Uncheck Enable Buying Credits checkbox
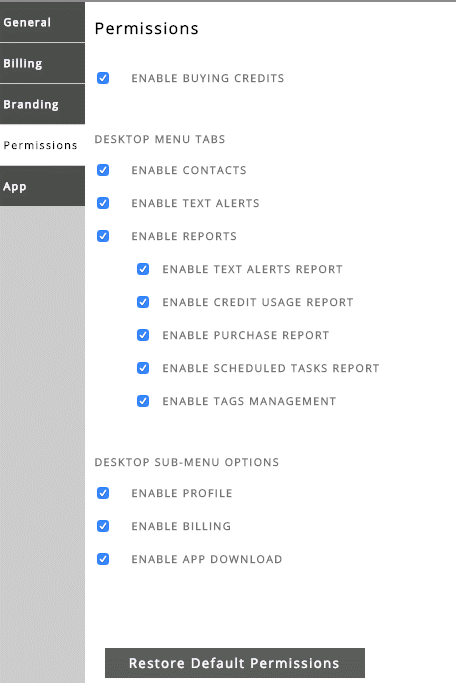The width and height of the screenshot is (456, 683). click(x=103, y=78)
